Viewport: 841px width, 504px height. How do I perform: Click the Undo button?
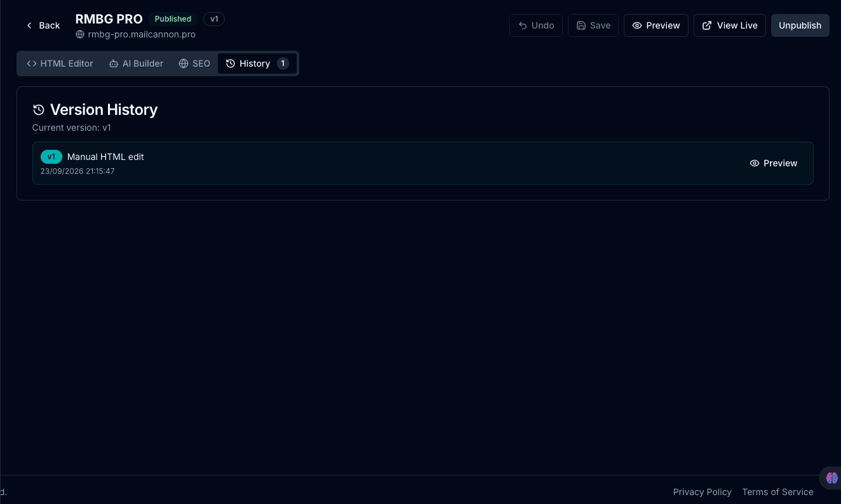[536, 25]
